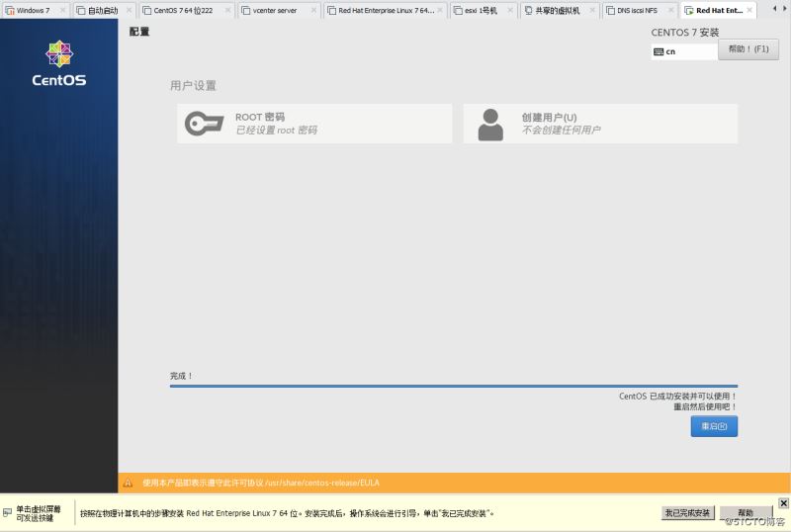Click the EULA license notice bar
This screenshot has width=791, height=532.
(454, 483)
